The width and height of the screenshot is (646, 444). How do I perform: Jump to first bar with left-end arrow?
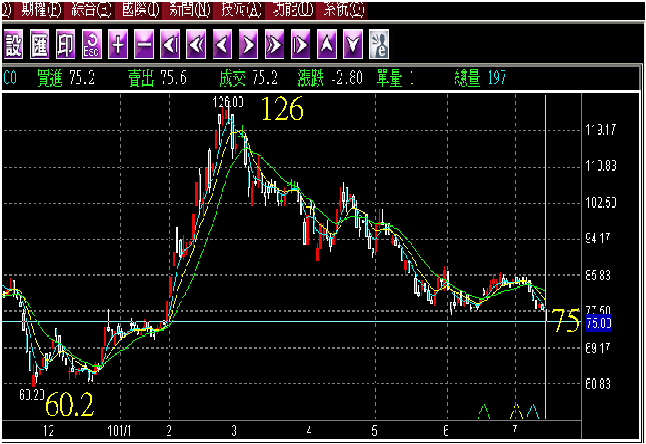coord(170,45)
